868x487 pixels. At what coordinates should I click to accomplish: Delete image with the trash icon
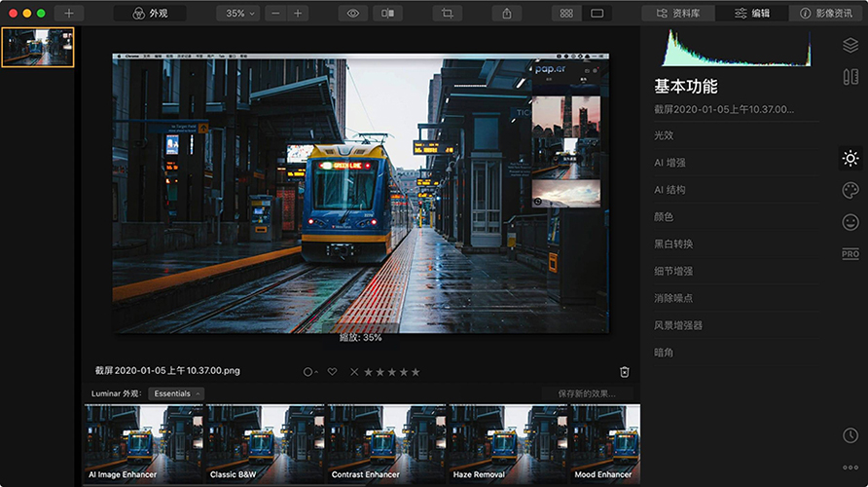625,372
